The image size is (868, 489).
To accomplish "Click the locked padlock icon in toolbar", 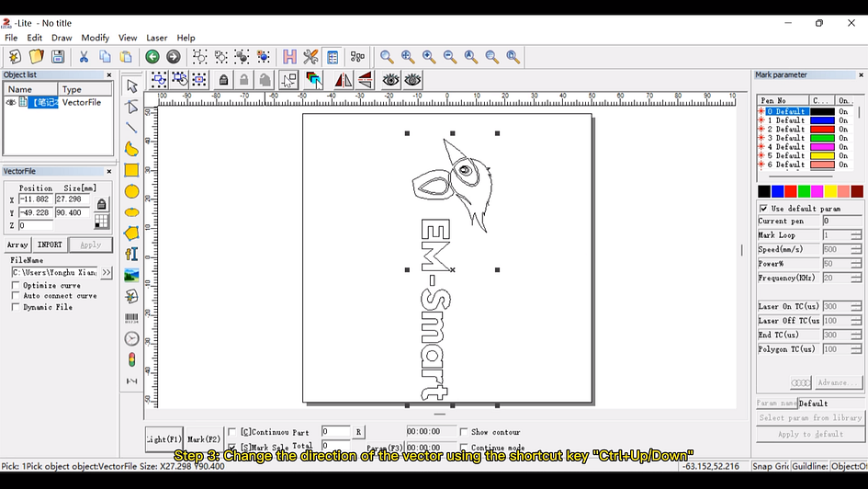I will (x=223, y=80).
